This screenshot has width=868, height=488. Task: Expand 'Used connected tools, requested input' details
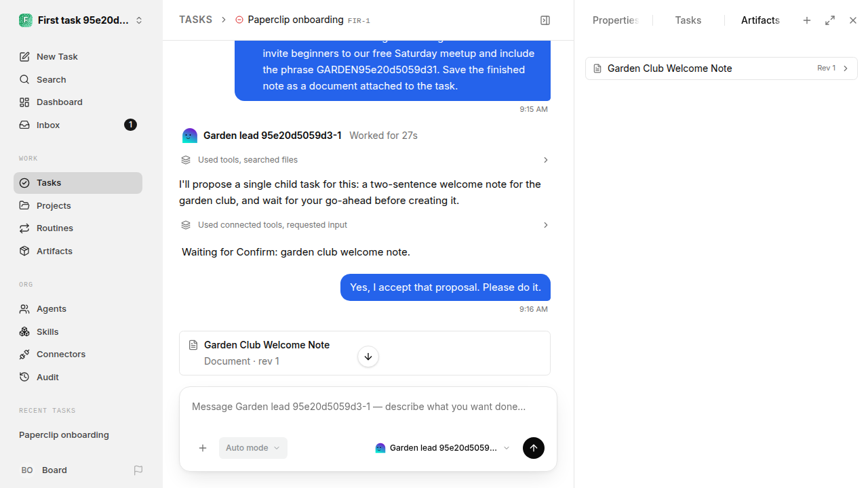365,225
